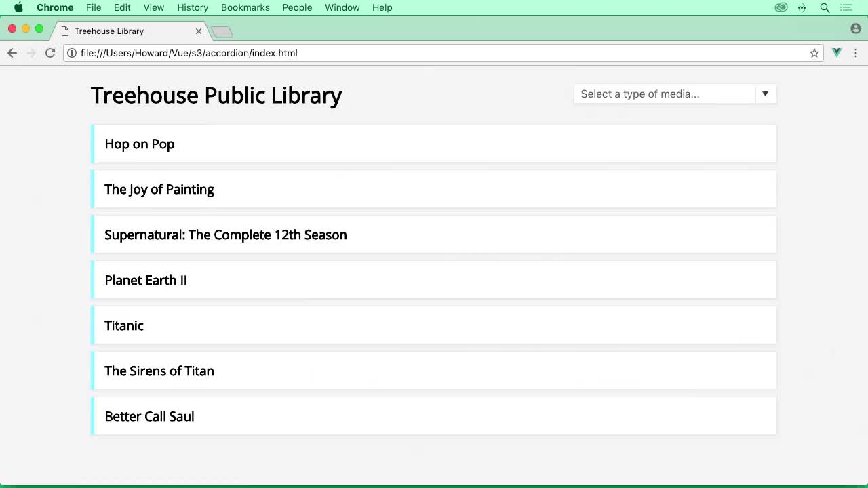This screenshot has width=868, height=488.
Task: Click the Treehouse Public Library heading
Action: pyautogui.click(x=216, y=96)
